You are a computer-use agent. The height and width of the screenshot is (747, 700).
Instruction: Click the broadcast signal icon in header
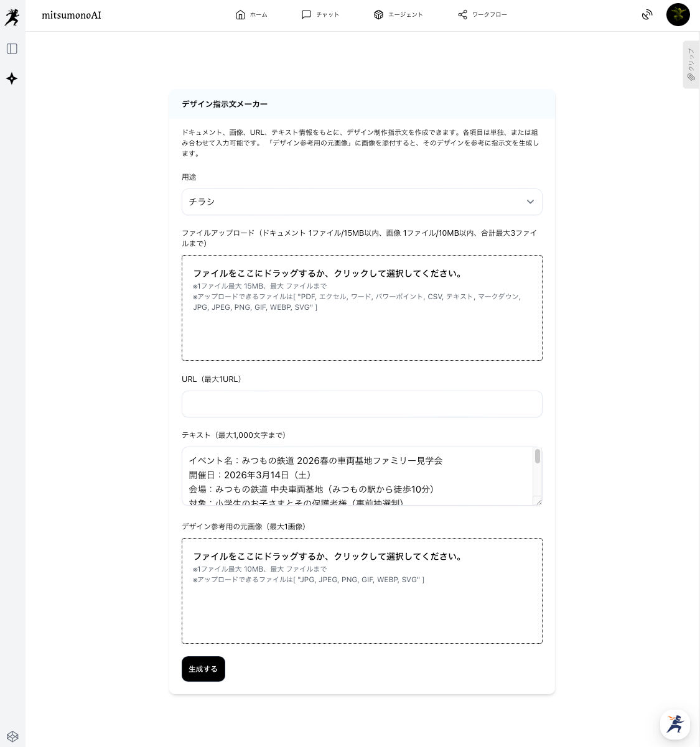(x=647, y=15)
